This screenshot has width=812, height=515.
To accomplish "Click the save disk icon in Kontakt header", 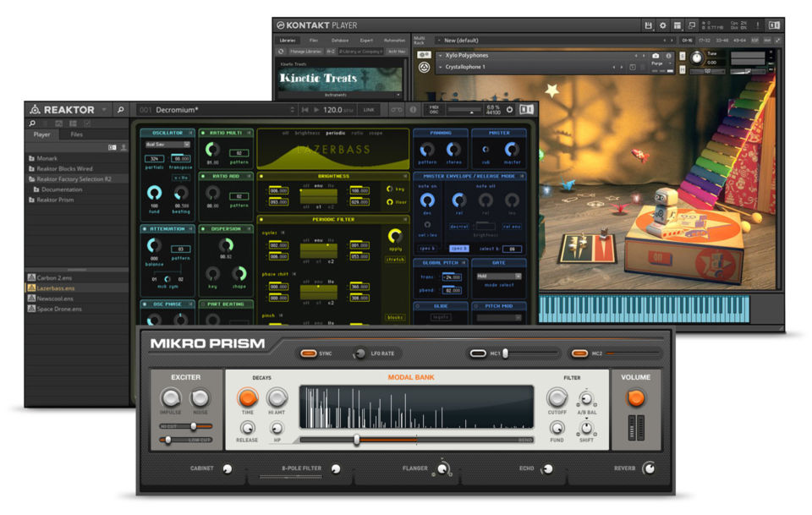I will (650, 25).
